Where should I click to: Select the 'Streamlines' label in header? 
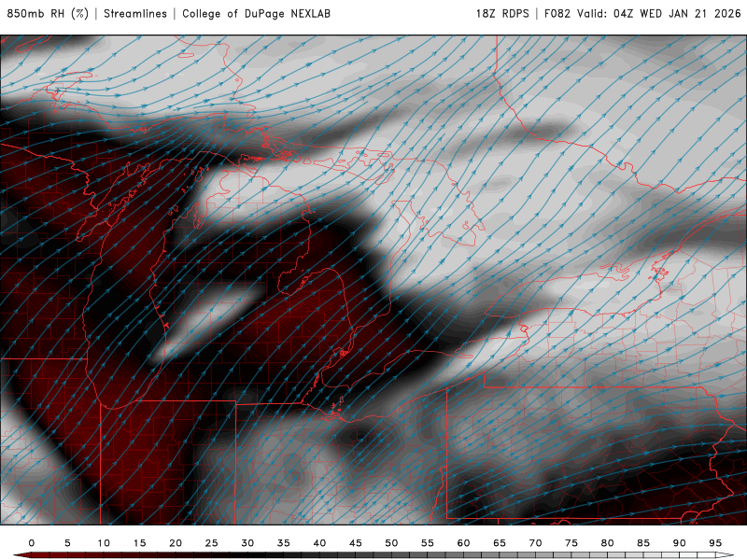tap(135, 13)
